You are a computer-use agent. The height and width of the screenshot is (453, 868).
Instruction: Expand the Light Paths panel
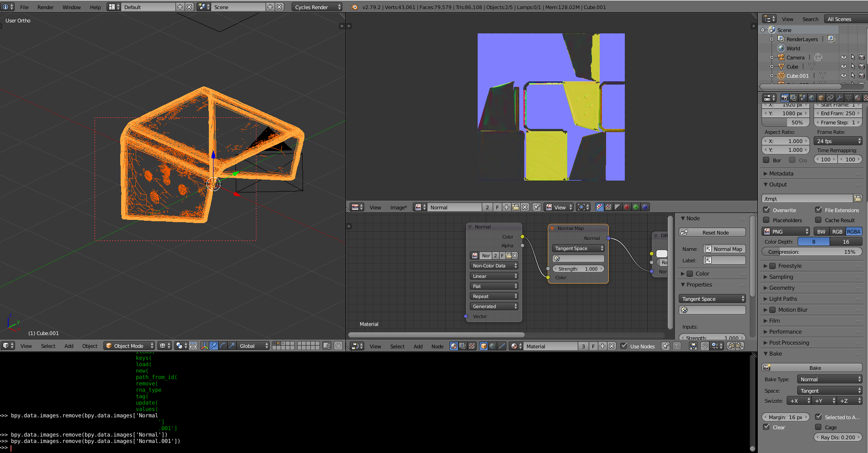coord(783,299)
